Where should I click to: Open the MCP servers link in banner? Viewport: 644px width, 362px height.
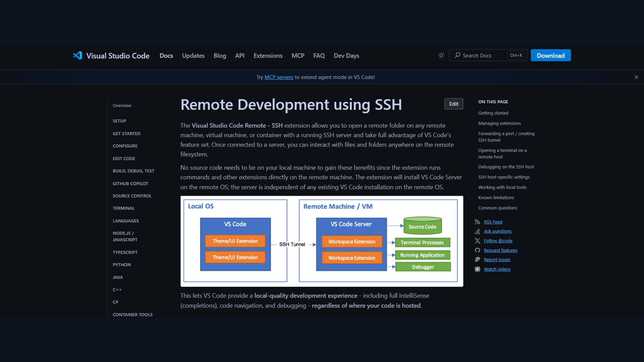[279, 77]
